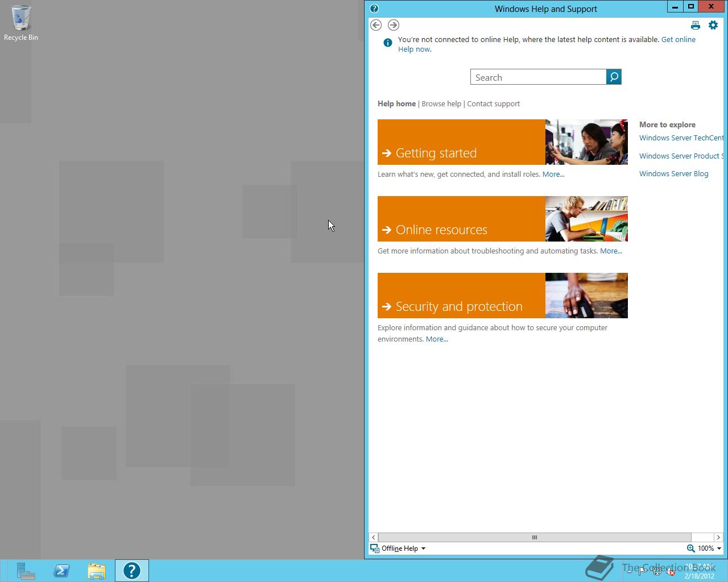This screenshot has height=582, width=728.
Task: Select the Help home tab
Action: coord(396,103)
